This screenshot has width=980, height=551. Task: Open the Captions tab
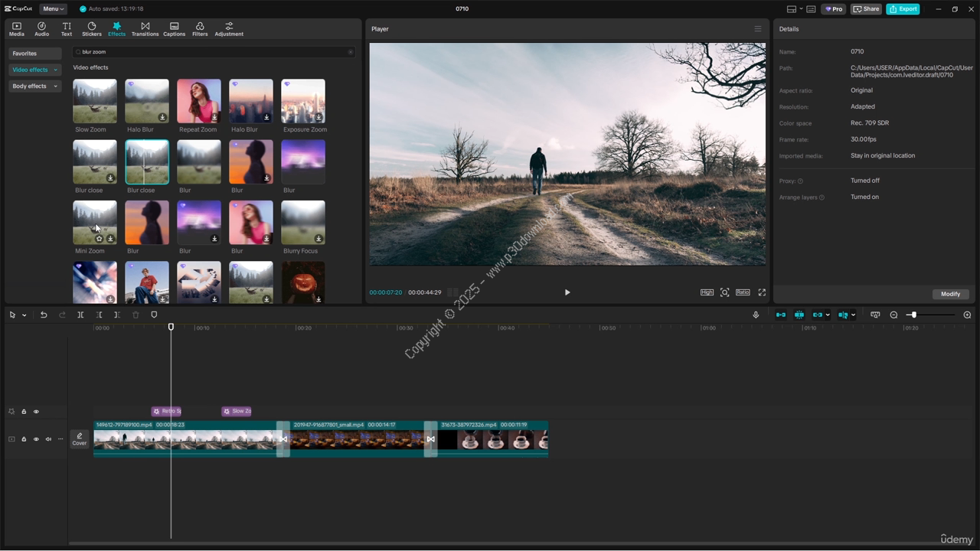tap(174, 29)
